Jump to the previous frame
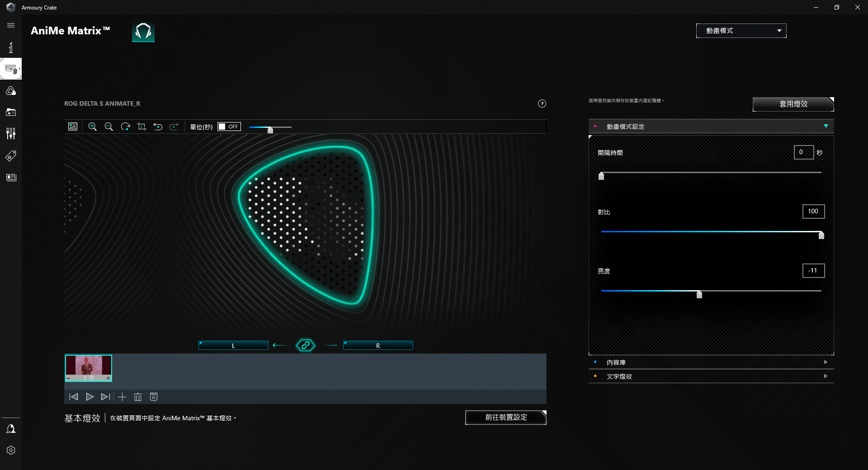The width and height of the screenshot is (868, 470). (74, 397)
